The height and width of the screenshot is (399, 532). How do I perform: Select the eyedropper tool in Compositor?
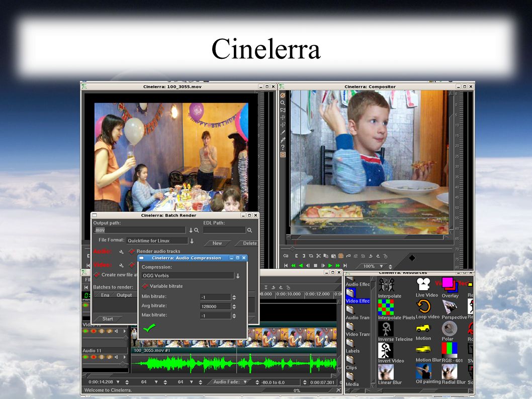coord(283,140)
